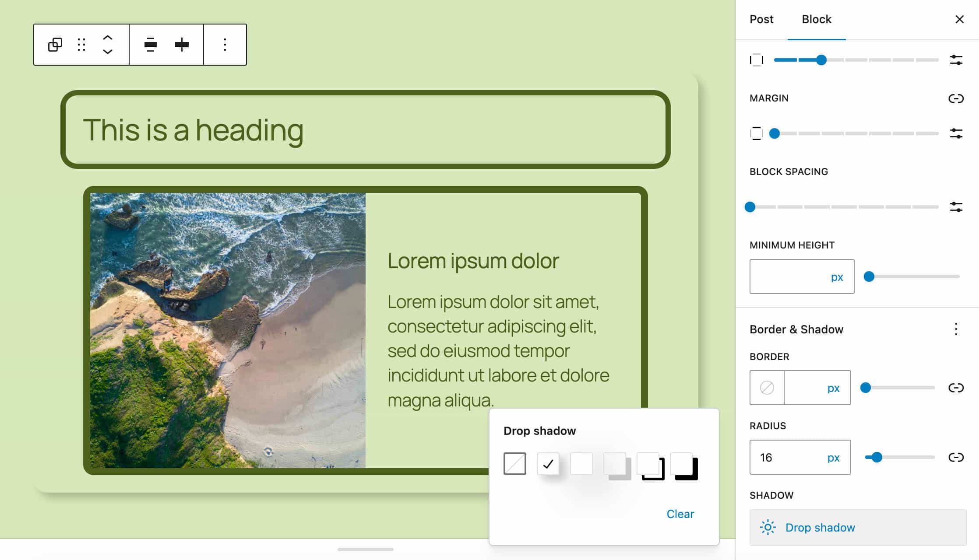979x560 pixels.
Task: Select the no-shadow option in Drop shadow popup
Action: 514,463
